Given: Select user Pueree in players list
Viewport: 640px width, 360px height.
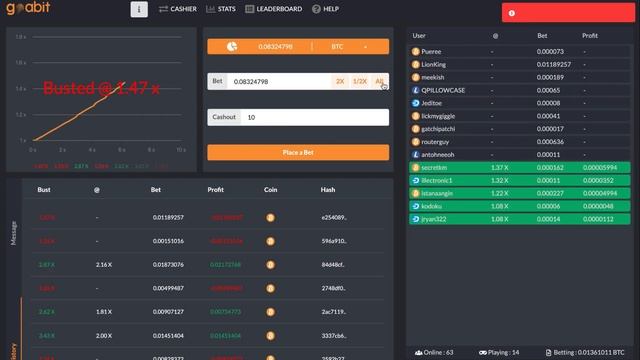Looking at the screenshot, I should pyautogui.click(x=431, y=51).
